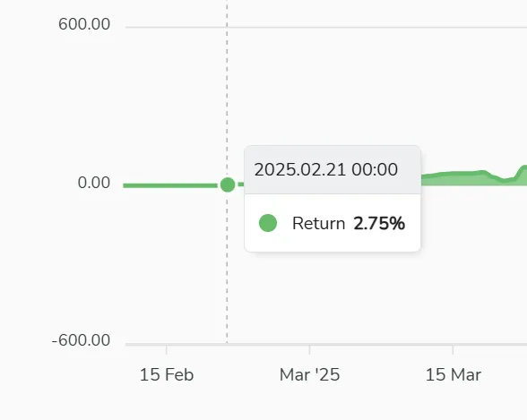Click the tick mark above 15 Feb

[x=167, y=350]
